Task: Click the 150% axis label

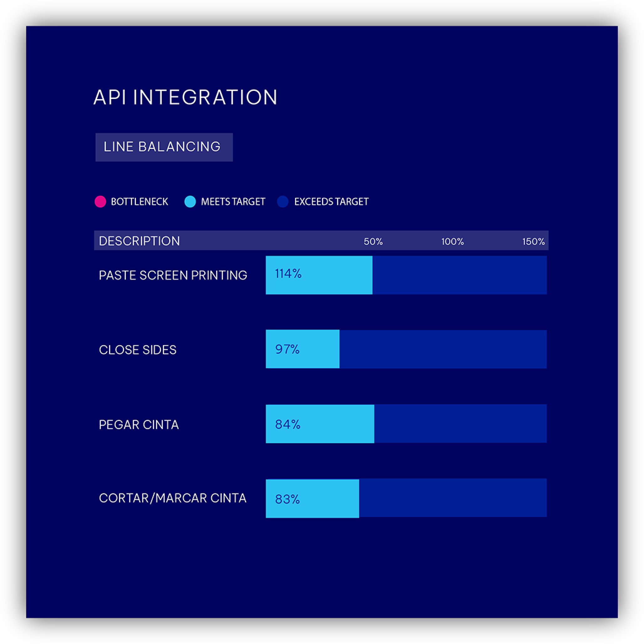Action: point(533,241)
